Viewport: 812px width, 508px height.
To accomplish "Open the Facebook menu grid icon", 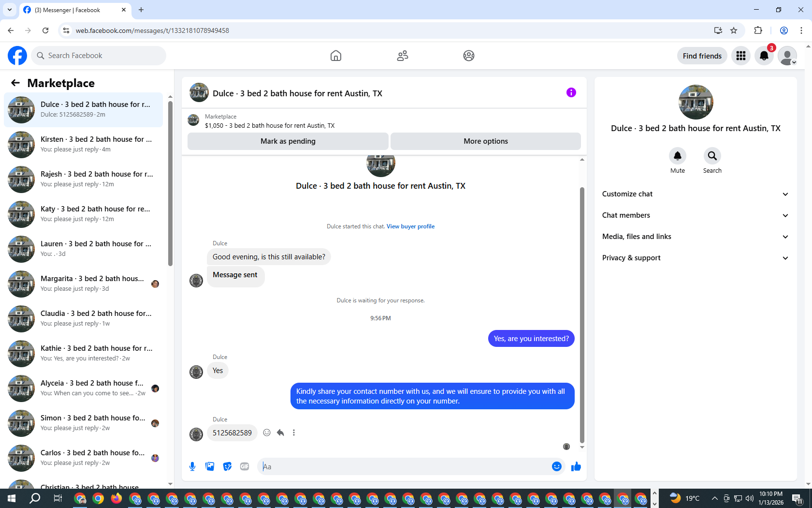I will [x=741, y=56].
